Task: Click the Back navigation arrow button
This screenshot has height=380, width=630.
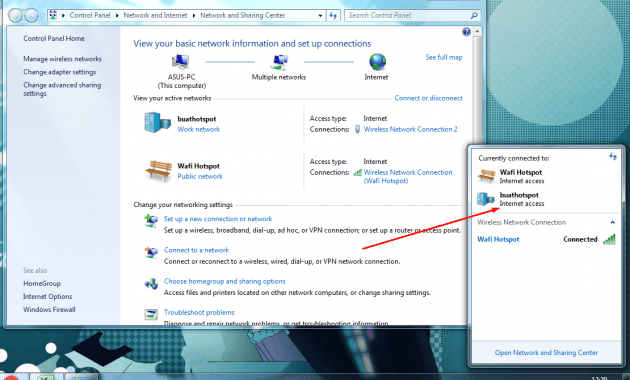Action: coord(15,16)
